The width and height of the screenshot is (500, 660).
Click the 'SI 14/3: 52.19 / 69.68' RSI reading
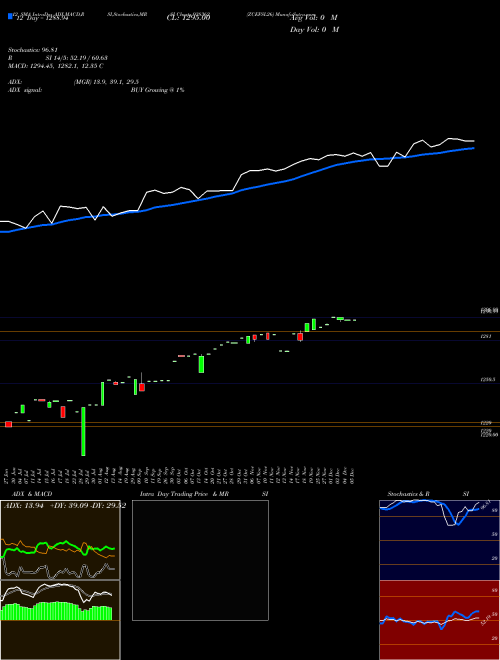tap(76, 58)
